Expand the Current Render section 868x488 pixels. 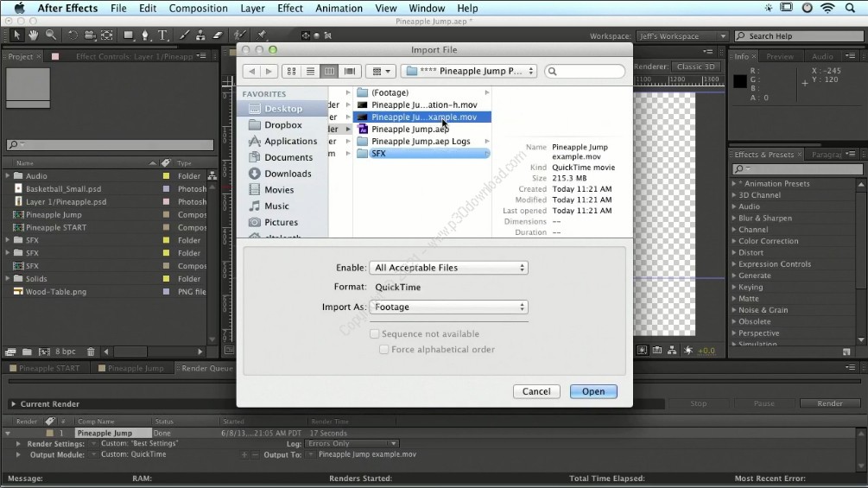pyautogui.click(x=13, y=404)
